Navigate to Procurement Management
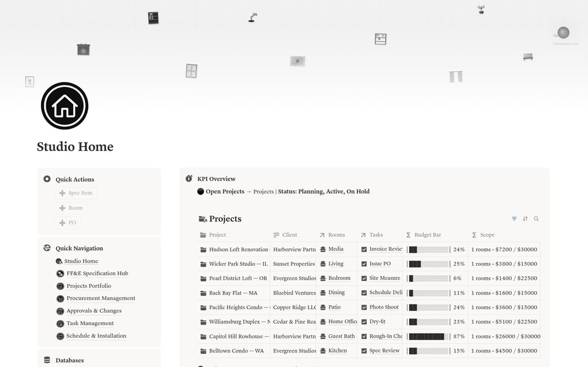Screen dimensions: 588x367 click(101, 298)
